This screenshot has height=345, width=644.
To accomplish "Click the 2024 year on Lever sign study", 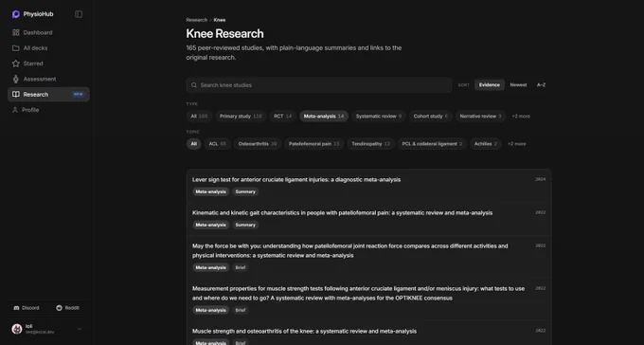I will pyautogui.click(x=541, y=179).
